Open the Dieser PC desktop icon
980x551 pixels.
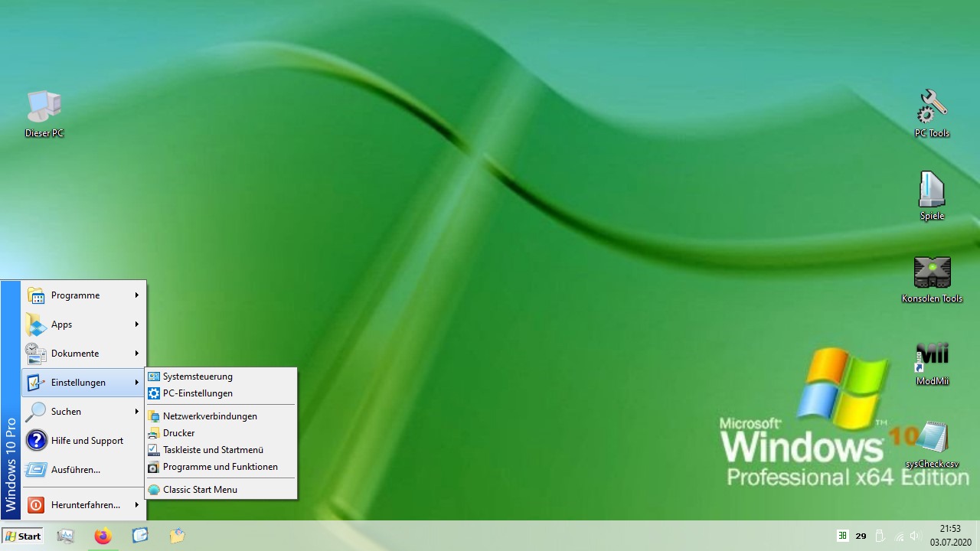44,114
